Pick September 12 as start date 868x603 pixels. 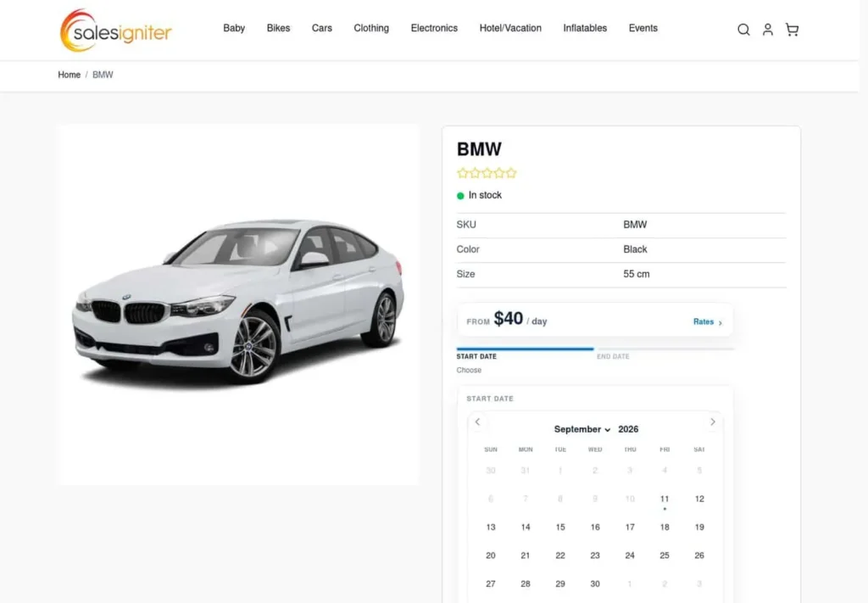699,499
